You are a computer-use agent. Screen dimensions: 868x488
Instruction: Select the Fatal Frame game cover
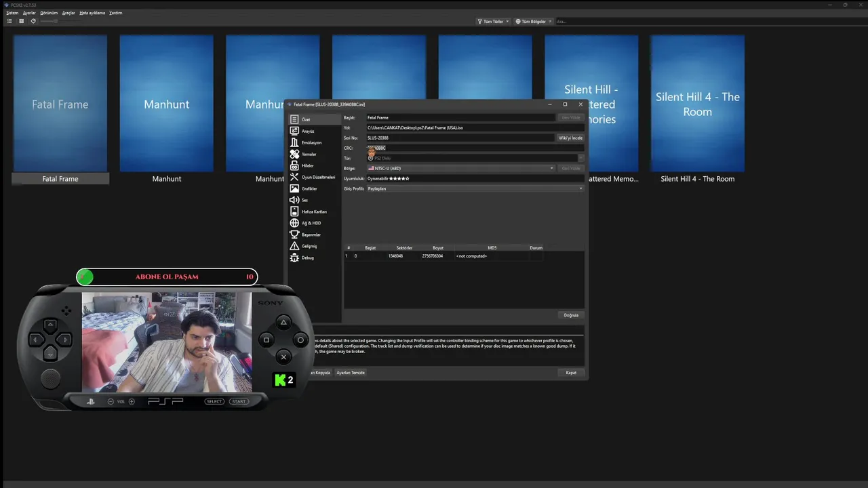(x=60, y=104)
